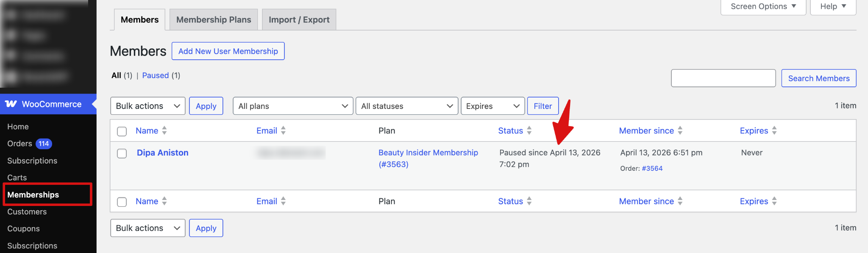Sort by the Member since column
Image resolution: width=868 pixels, height=253 pixels.
681,131
